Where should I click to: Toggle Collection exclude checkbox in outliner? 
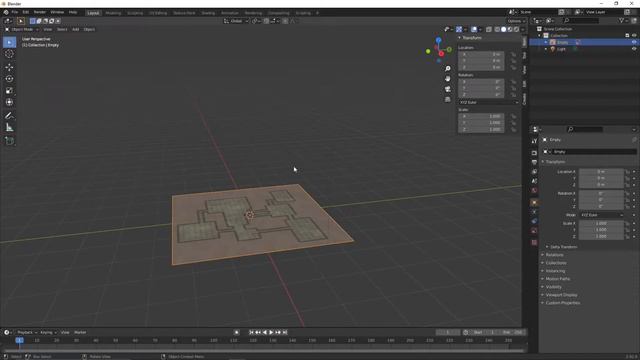pyautogui.click(x=627, y=36)
